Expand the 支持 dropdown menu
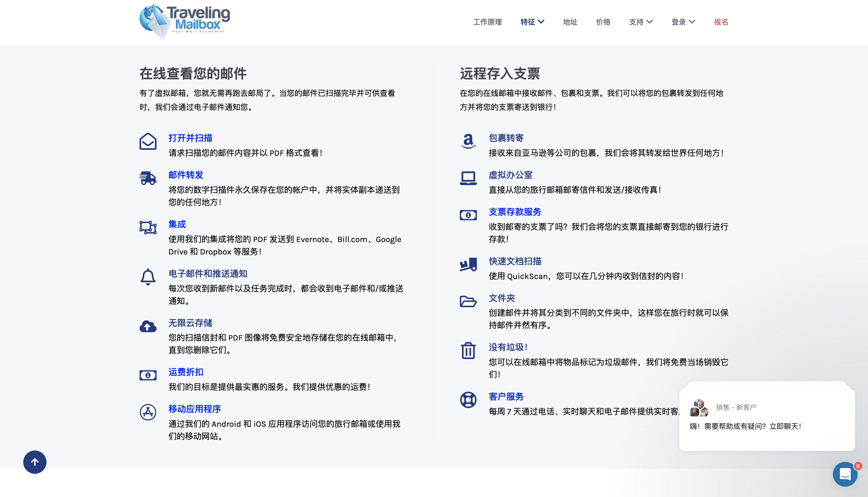Image resolution: width=868 pixels, height=497 pixels. [x=641, y=22]
